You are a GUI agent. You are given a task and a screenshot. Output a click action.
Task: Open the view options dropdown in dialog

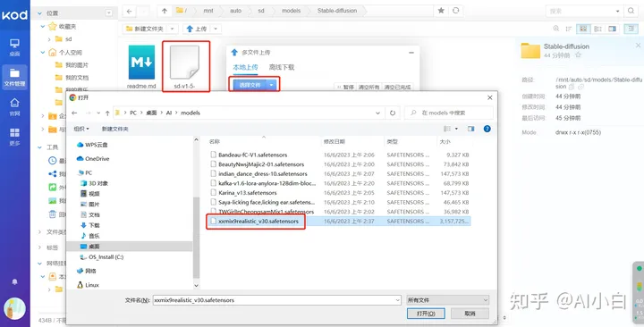pyautogui.click(x=456, y=129)
